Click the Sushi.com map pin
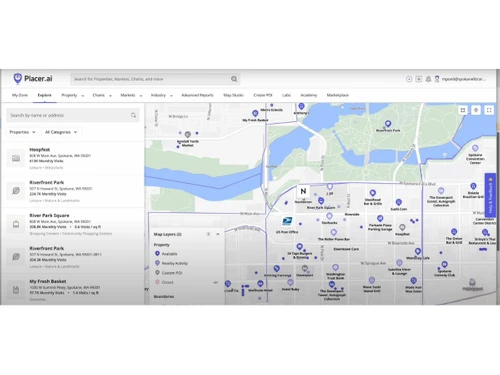Viewport: 500px width, 375px height. (x=399, y=202)
